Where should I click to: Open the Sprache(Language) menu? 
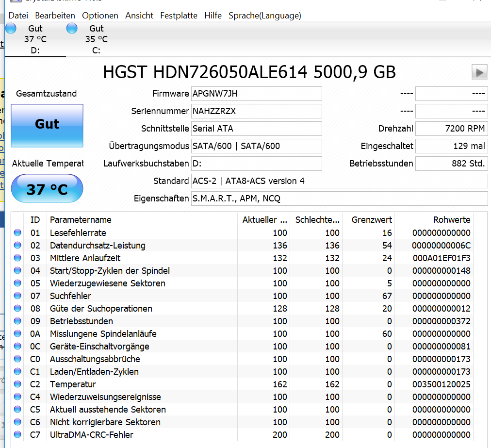[265, 16]
